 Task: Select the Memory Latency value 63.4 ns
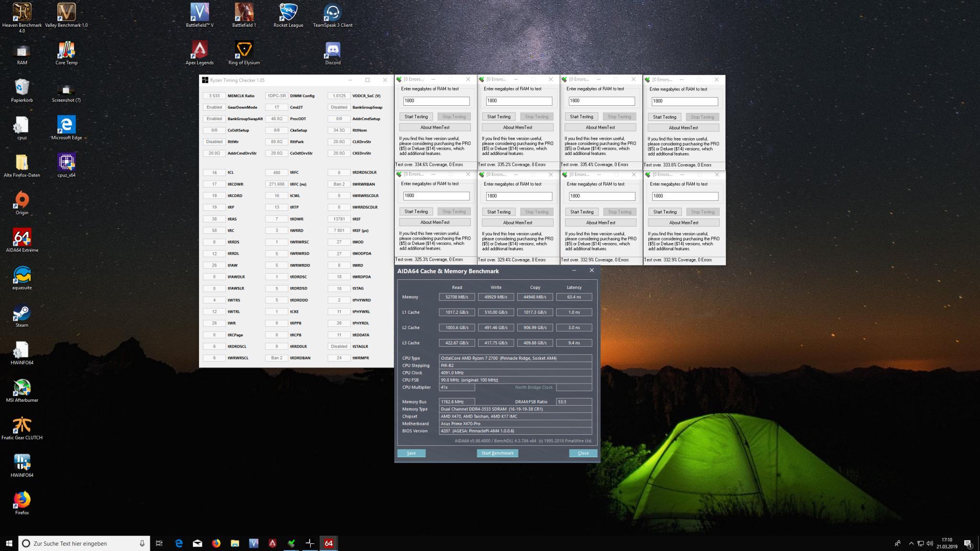click(x=574, y=297)
